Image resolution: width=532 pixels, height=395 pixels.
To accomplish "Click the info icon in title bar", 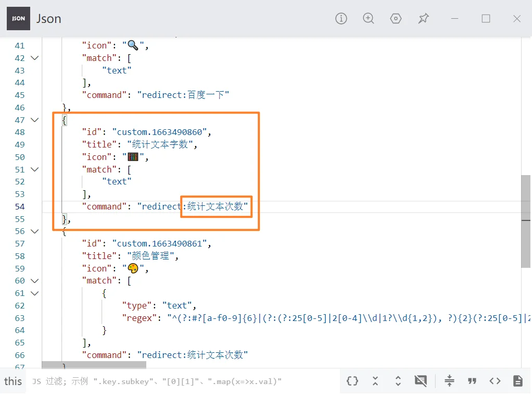I will (x=341, y=19).
